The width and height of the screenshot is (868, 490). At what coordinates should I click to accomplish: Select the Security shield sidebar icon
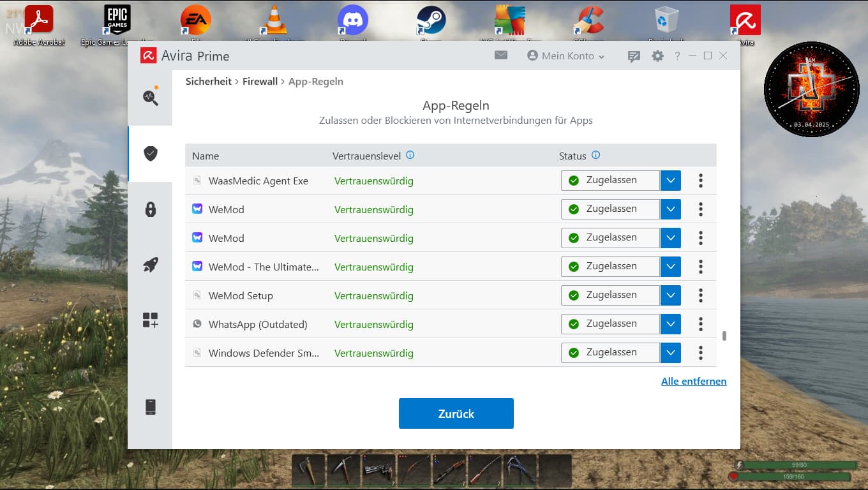[x=150, y=153]
